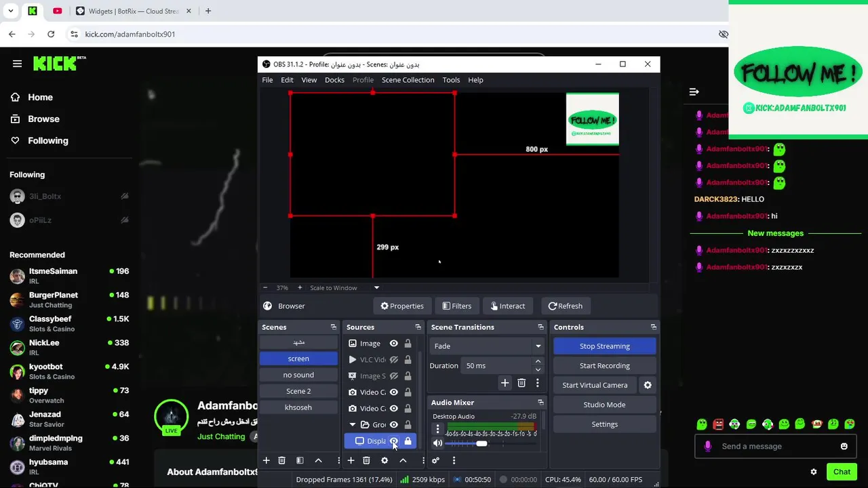Mute Desktop Audio speaker icon
868x488 pixels.
point(437,443)
